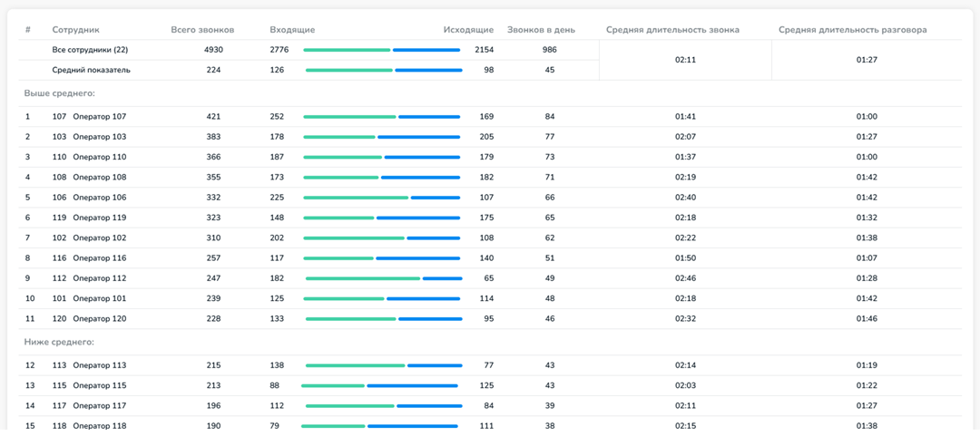Click the '#' column header

click(x=28, y=30)
